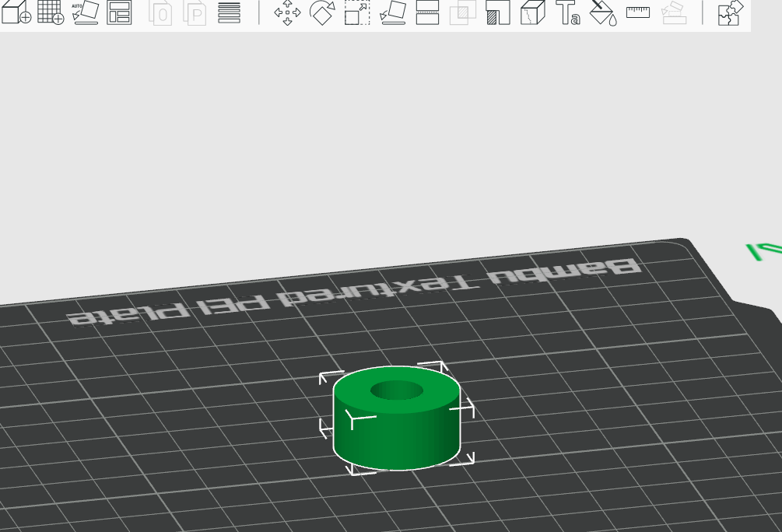Open the Cut tool

[x=427, y=12]
